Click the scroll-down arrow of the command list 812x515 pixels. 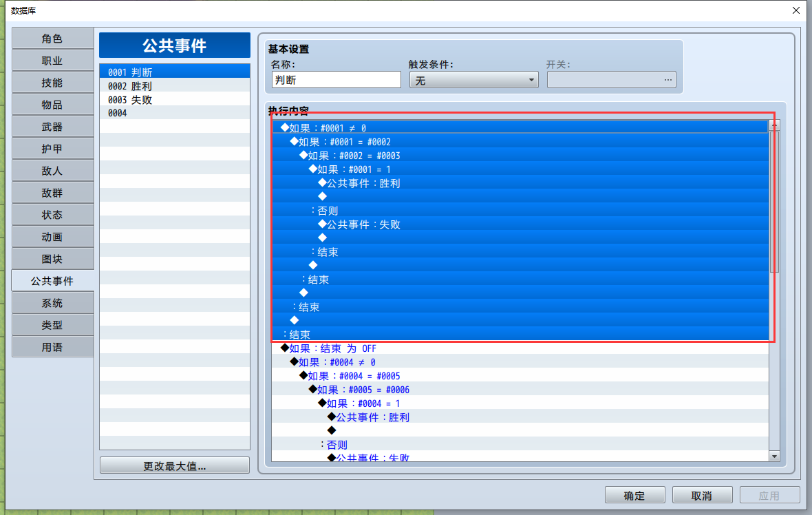point(775,456)
